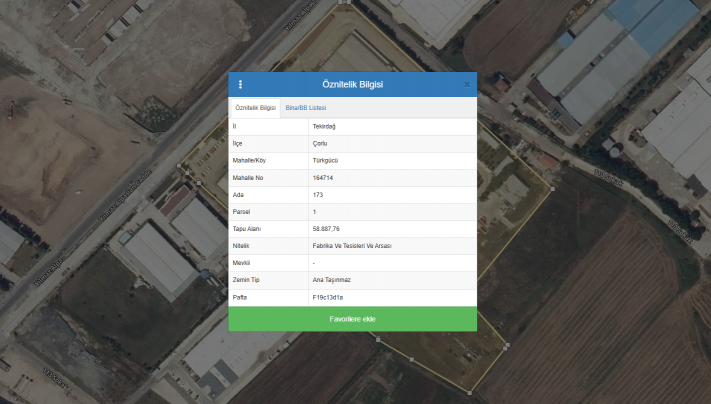Select the Öznitelik Bilgisi tab
This screenshot has width=711, height=404.
pos(255,107)
